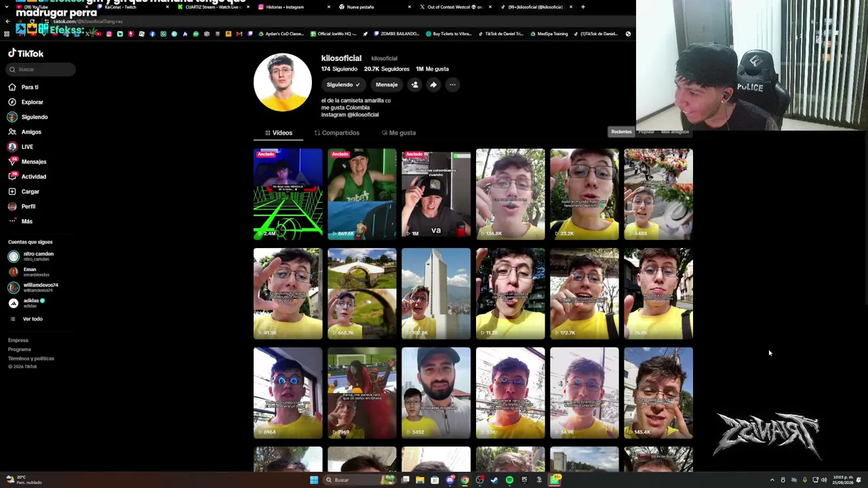Open the Explorar page in sidebar
The height and width of the screenshot is (488, 868).
(26, 102)
